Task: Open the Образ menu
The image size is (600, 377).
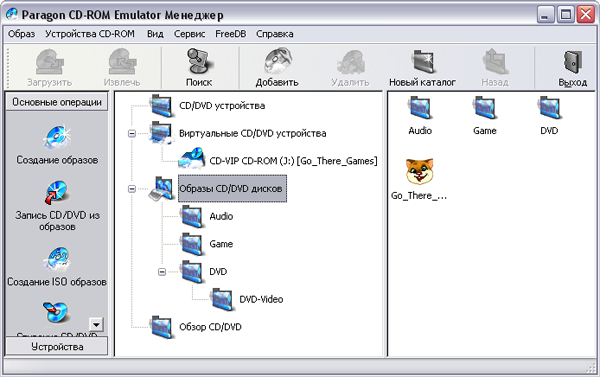Action: pos(21,34)
